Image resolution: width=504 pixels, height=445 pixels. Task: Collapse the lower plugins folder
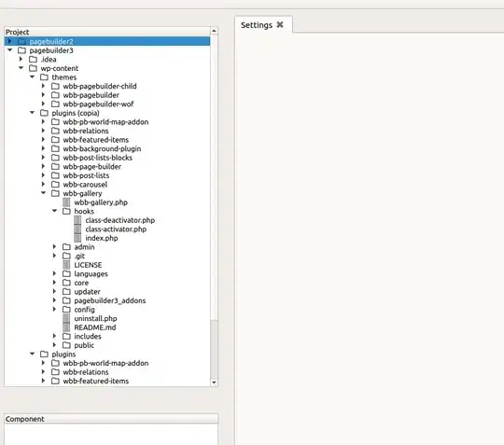point(32,354)
